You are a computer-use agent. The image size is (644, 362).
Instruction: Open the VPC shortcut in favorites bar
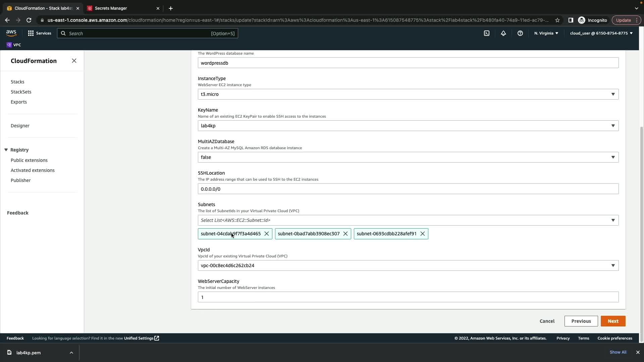click(x=14, y=45)
